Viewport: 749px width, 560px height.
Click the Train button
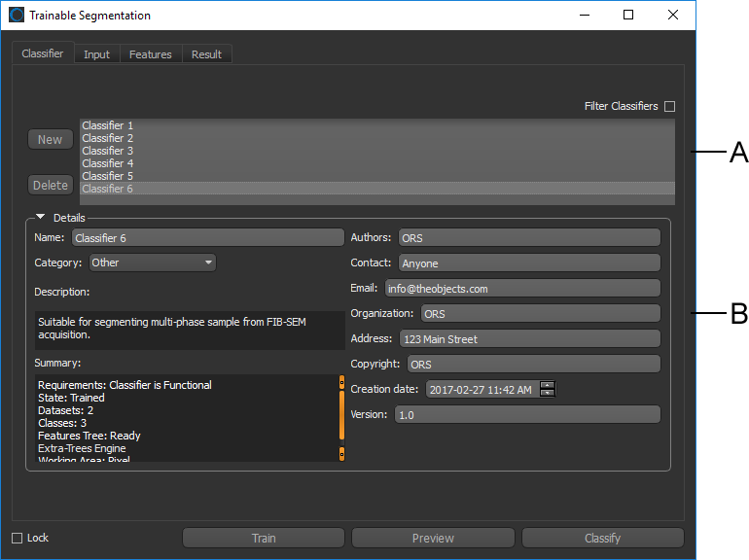pos(264,538)
